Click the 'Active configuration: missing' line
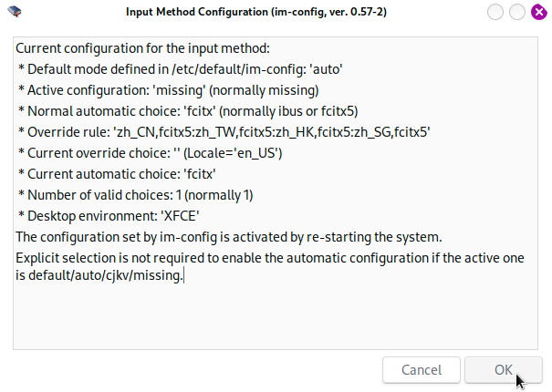 click(x=168, y=90)
